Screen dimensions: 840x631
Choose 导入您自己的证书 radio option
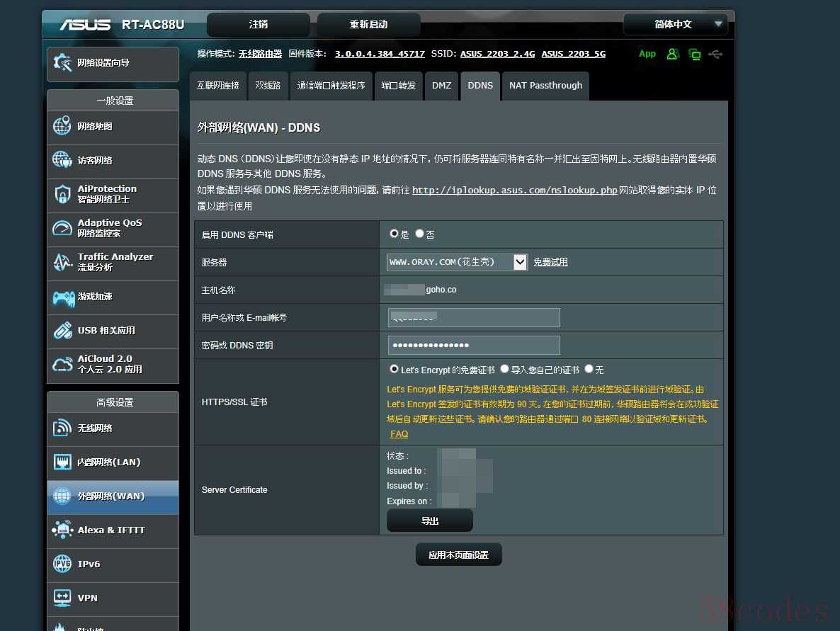pos(504,369)
